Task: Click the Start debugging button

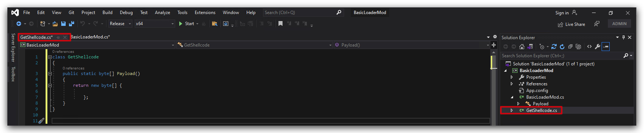Action: click(x=187, y=24)
